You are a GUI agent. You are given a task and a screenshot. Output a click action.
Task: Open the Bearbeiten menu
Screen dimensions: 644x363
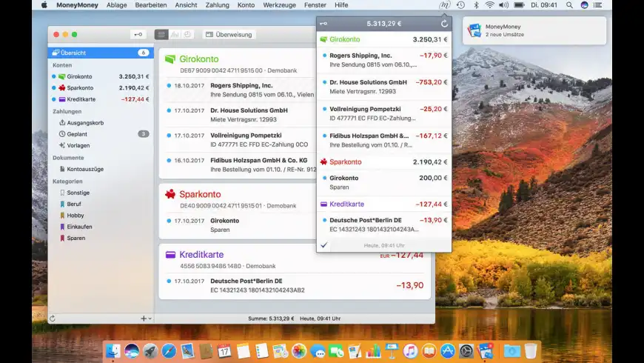click(151, 5)
